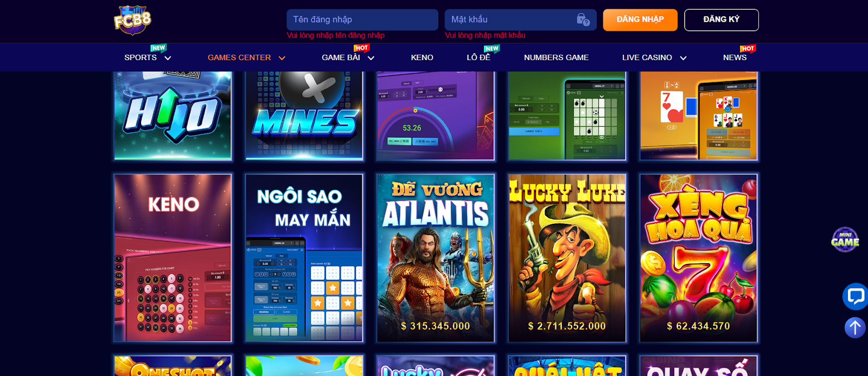The height and width of the screenshot is (376, 868).
Task: Click the FCB8 logo
Action: pyautogui.click(x=132, y=21)
